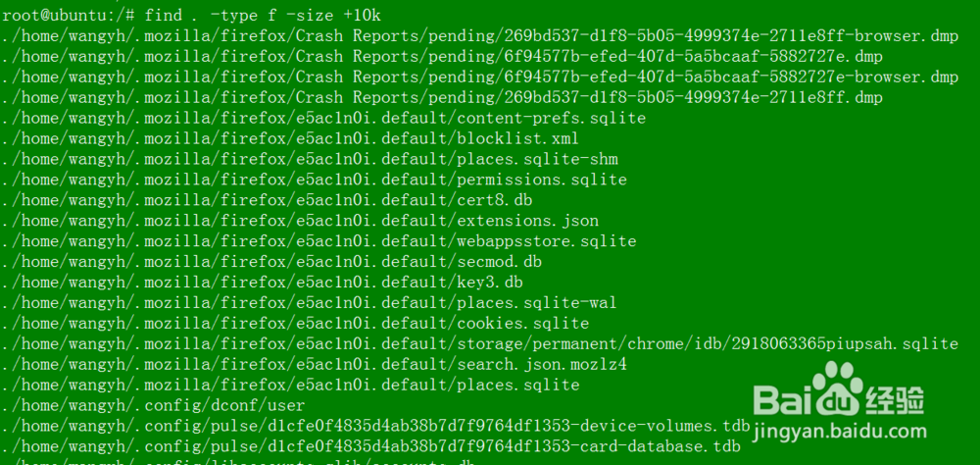Click the webappsstore.sqlite output line

pos(318,241)
